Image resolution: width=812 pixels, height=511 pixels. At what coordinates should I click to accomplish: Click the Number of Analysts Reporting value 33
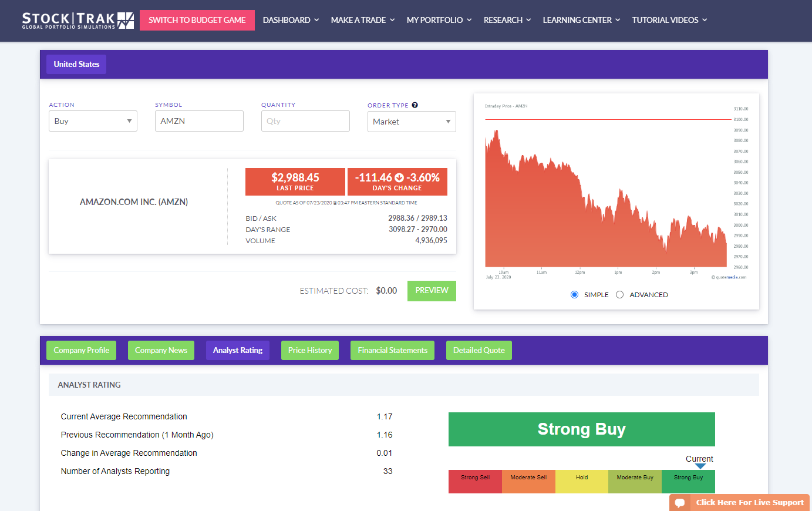[x=388, y=471]
